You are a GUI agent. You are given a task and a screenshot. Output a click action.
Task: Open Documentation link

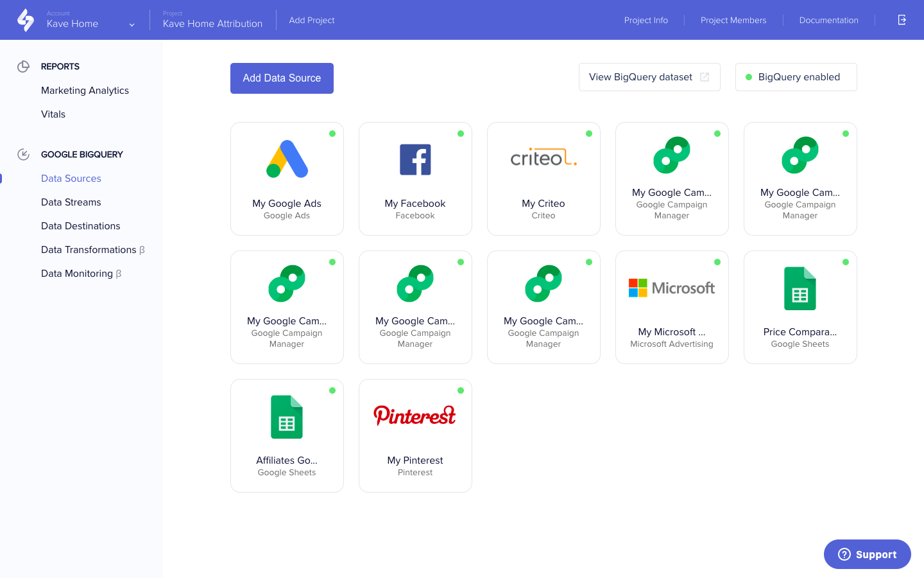pos(829,20)
